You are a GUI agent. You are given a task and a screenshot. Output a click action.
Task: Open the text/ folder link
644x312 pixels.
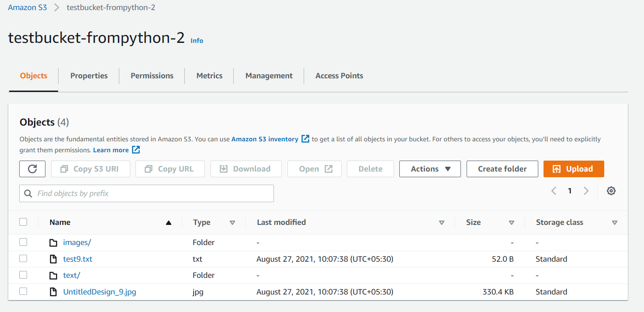click(x=72, y=275)
